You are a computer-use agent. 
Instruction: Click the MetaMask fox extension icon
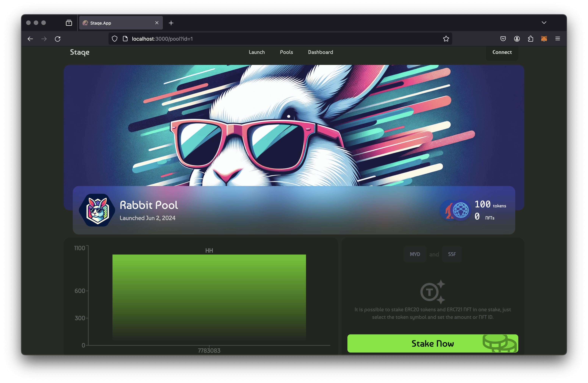click(x=544, y=39)
